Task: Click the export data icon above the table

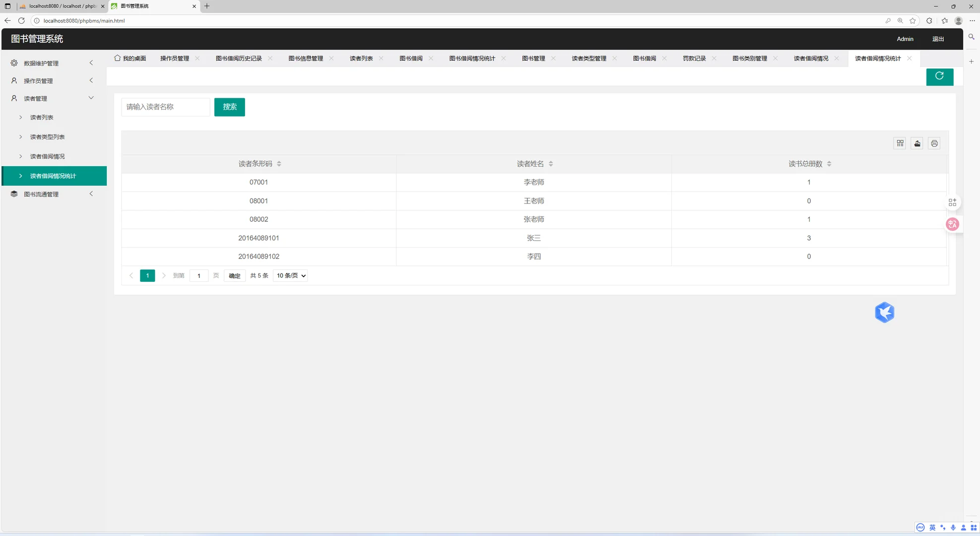Action: coord(916,143)
